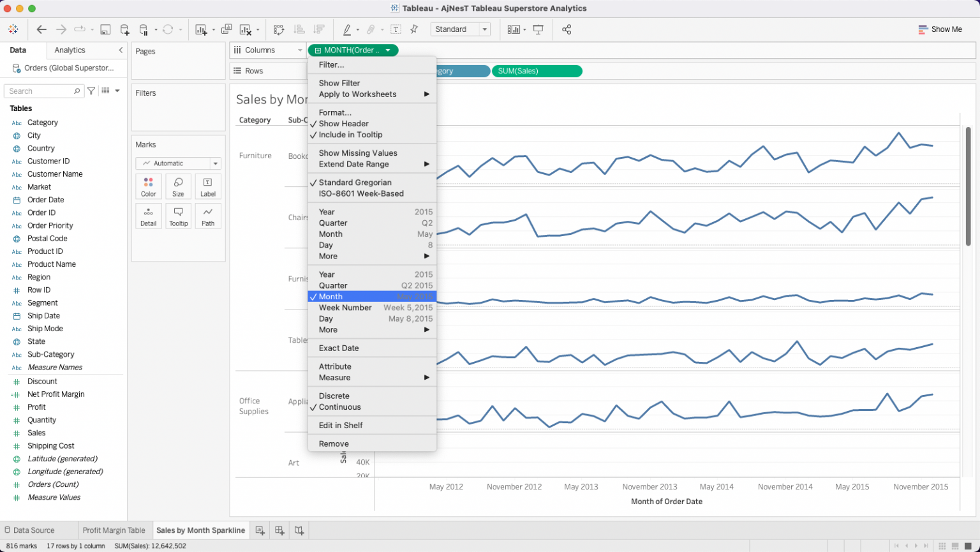The height and width of the screenshot is (552, 980).
Task: Select the Discrete option in the menu
Action: click(334, 396)
